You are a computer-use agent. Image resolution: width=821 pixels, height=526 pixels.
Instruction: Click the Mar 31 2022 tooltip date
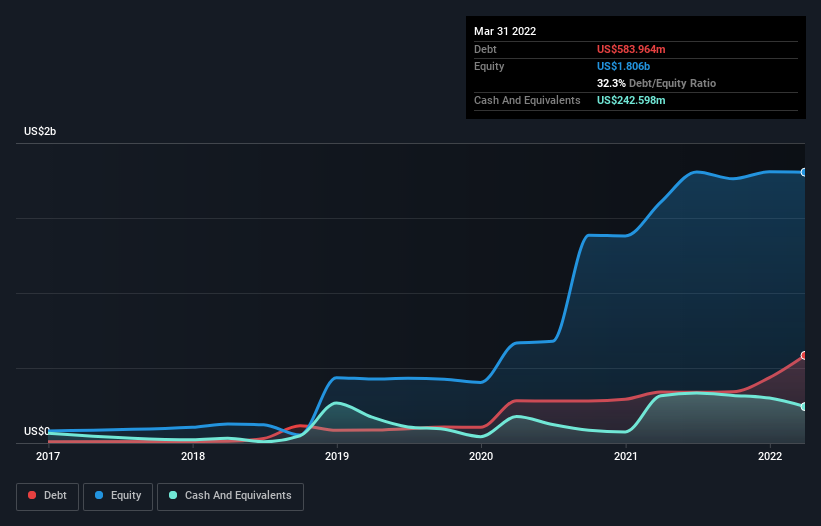point(505,31)
